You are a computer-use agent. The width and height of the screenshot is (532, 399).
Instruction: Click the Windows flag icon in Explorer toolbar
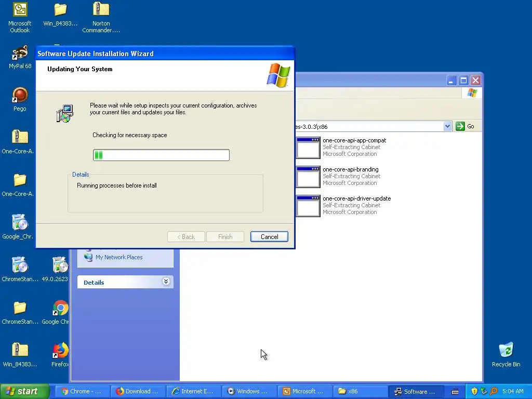(472, 92)
